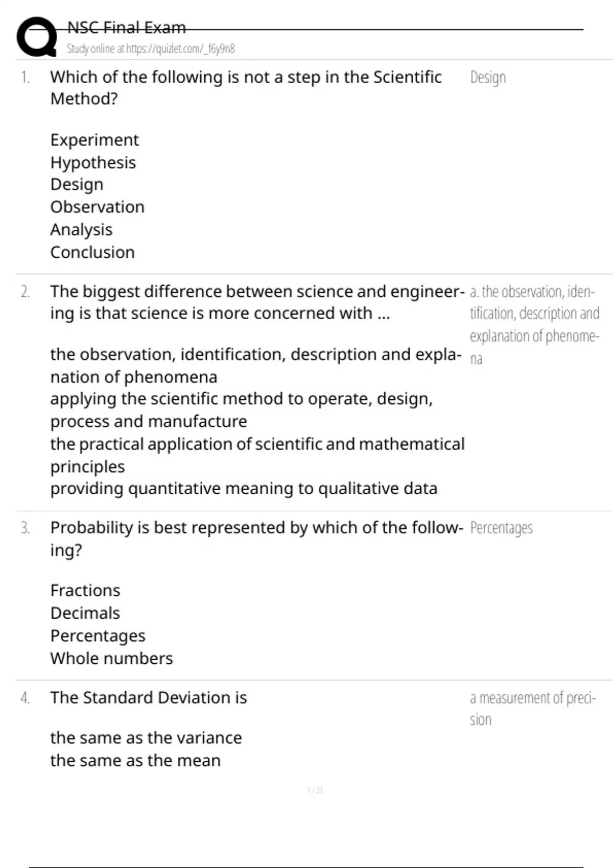The height and width of the screenshot is (868, 613).
Task: Select the Decimals answer option
Action: tap(85, 613)
